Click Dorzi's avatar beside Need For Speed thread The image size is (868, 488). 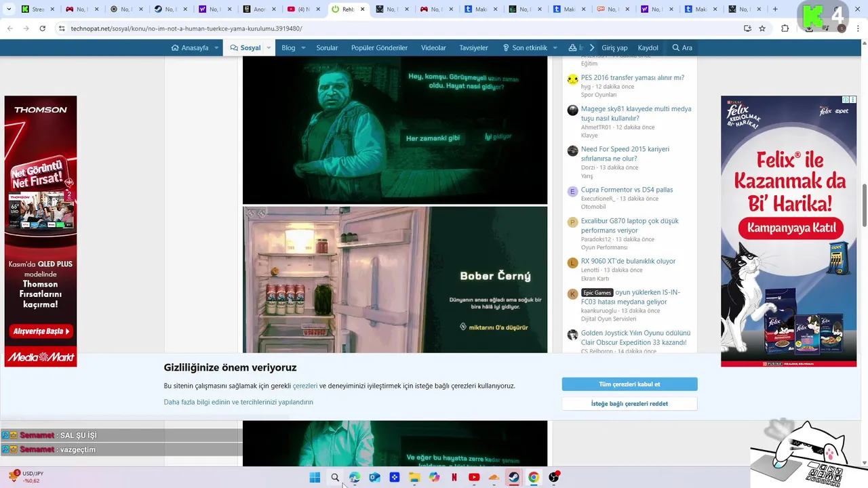pyautogui.click(x=573, y=151)
